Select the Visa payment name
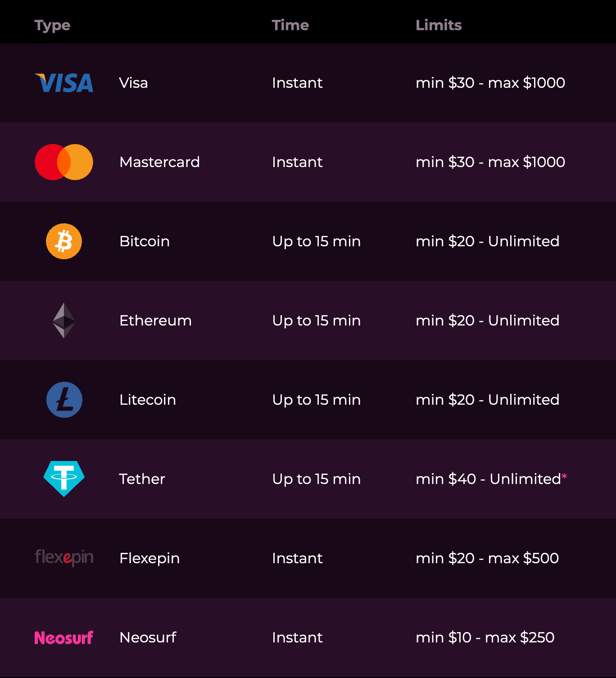The image size is (616, 678). tap(134, 83)
